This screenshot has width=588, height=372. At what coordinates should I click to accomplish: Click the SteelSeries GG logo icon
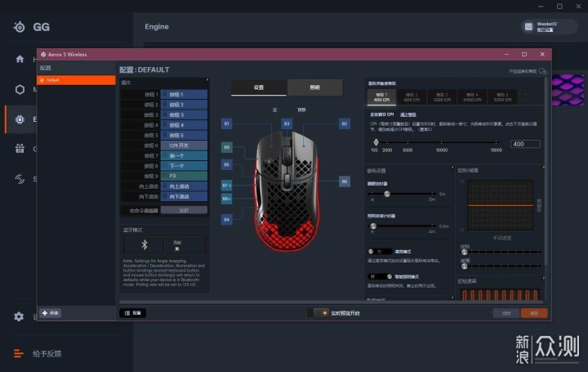click(19, 27)
